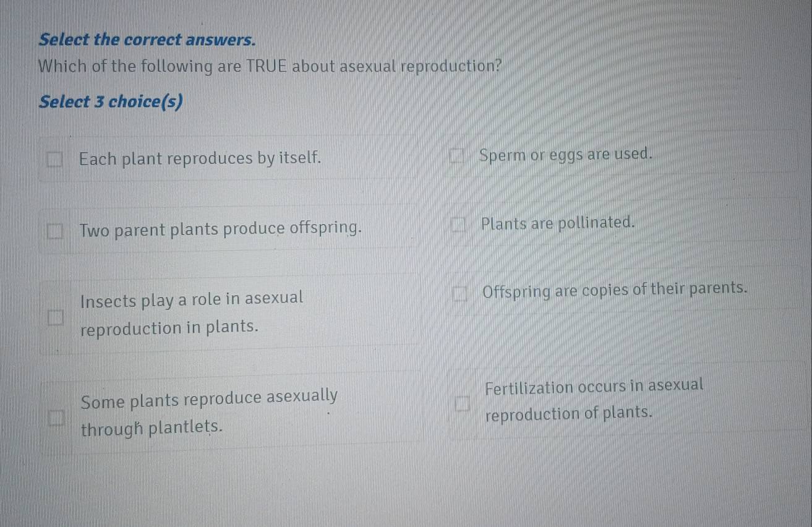Click the 'through plantlets.' line of text
The width and height of the screenshot is (812, 527).
152,427
